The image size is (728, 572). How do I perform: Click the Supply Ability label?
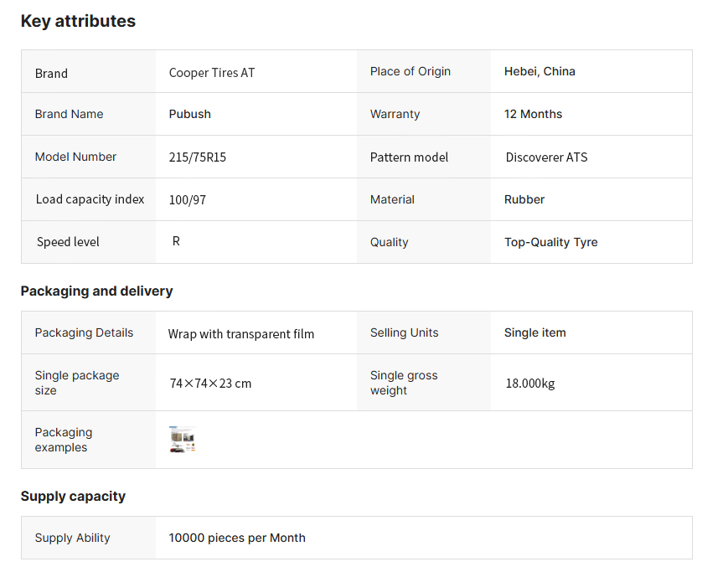point(72,538)
